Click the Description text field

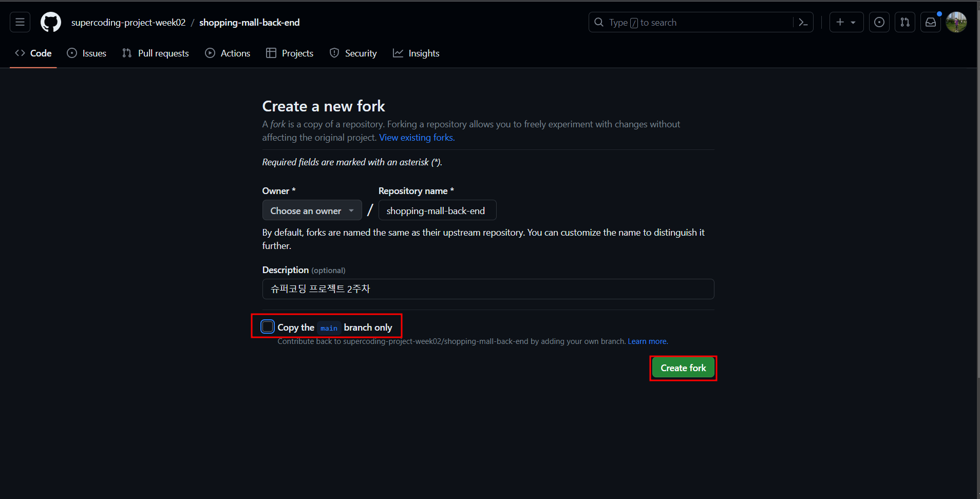[x=488, y=289]
